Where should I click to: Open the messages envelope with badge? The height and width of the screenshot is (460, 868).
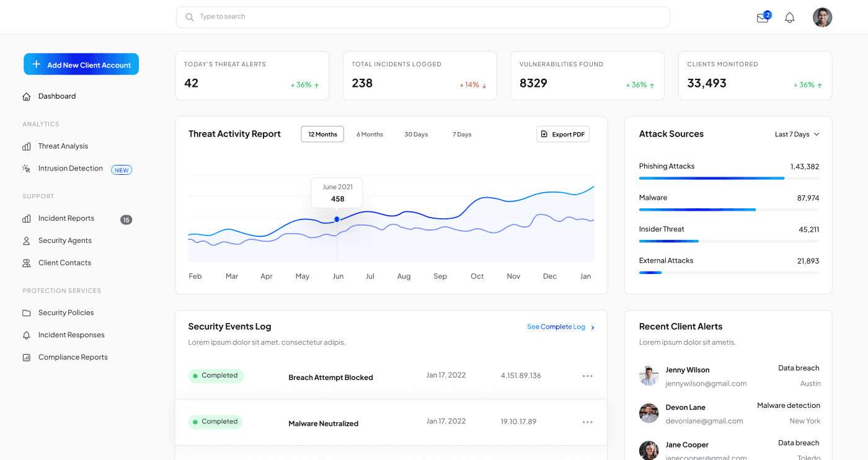tap(762, 17)
